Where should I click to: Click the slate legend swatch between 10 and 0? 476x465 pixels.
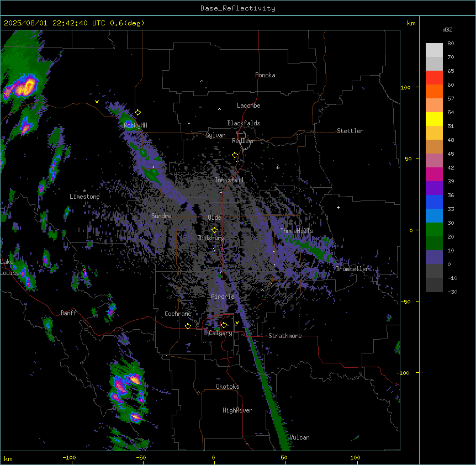point(434,257)
